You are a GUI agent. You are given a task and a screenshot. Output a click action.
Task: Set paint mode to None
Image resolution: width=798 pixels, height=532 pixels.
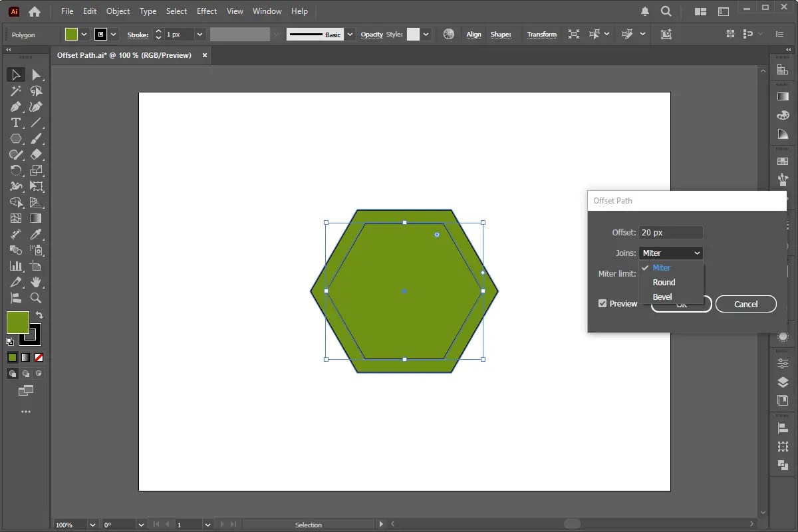point(39,357)
